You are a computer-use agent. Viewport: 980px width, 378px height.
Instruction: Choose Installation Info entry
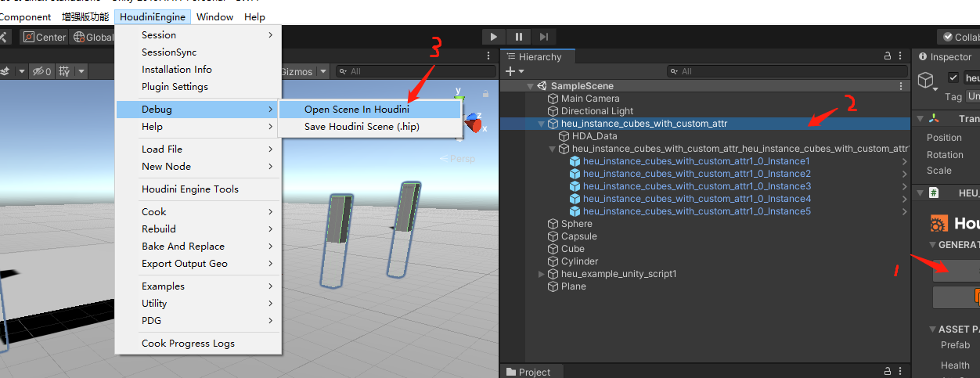[x=198, y=70]
